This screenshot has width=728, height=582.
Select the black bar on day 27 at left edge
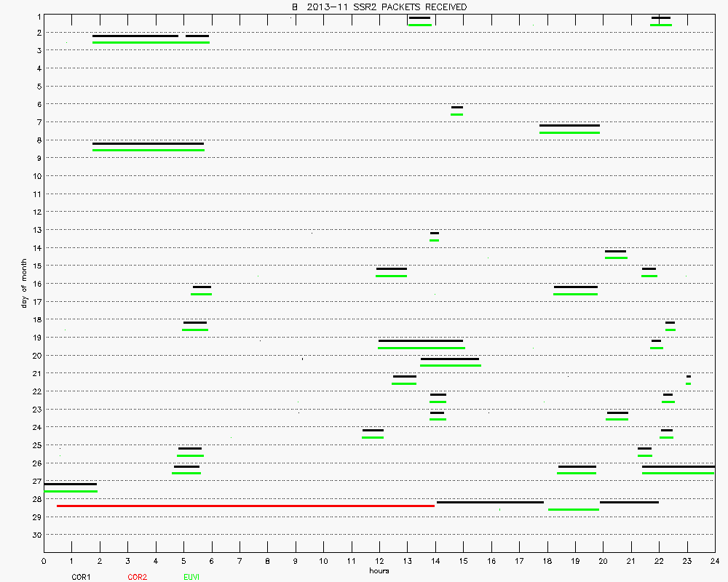click(70, 485)
